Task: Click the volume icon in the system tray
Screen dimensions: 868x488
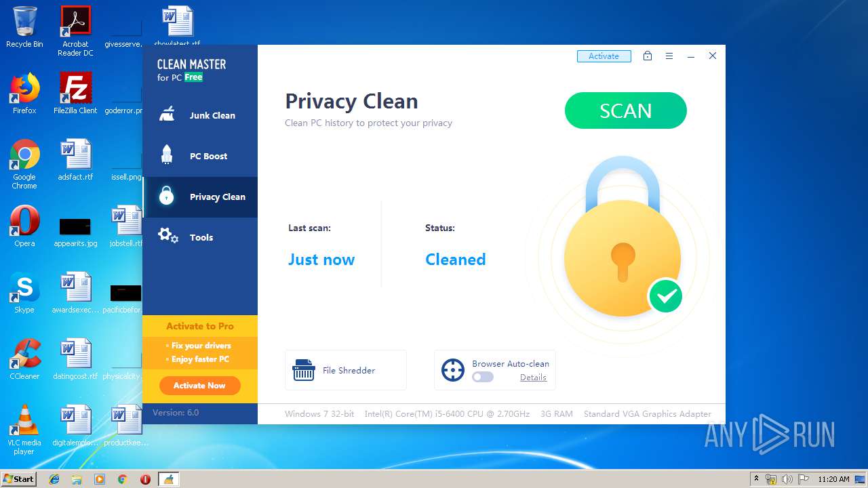Action: 787,479
